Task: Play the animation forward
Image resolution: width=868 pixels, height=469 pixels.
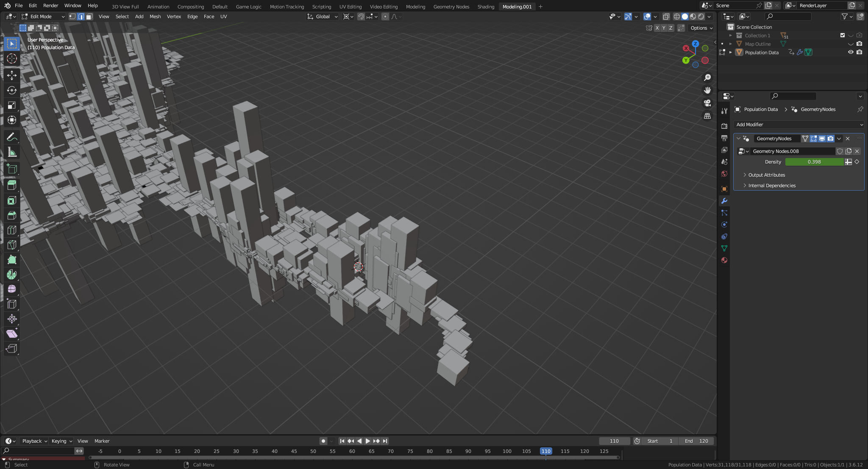Action: (367, 441)
